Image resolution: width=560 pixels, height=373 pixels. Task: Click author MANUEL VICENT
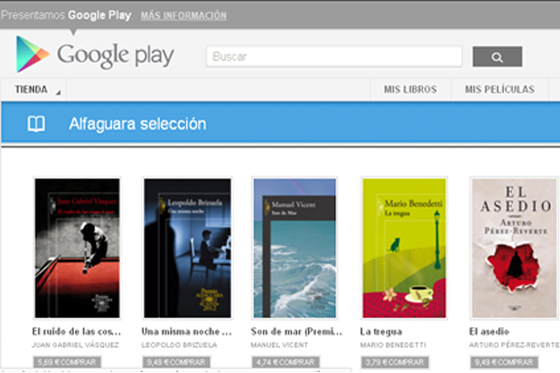[279, 345]
